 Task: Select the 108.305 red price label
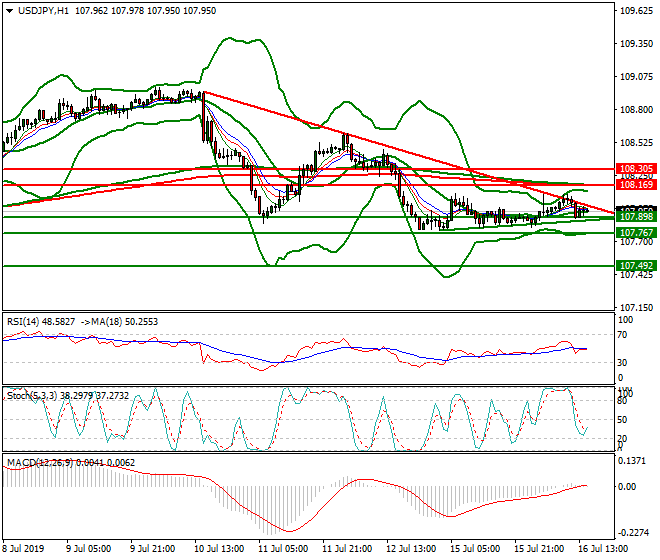point(636,169)
